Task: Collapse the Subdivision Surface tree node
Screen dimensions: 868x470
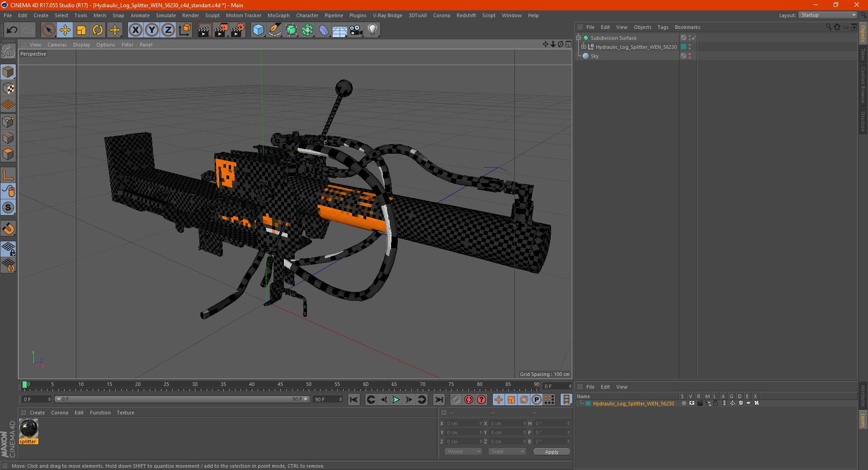Action: (578, 38)
